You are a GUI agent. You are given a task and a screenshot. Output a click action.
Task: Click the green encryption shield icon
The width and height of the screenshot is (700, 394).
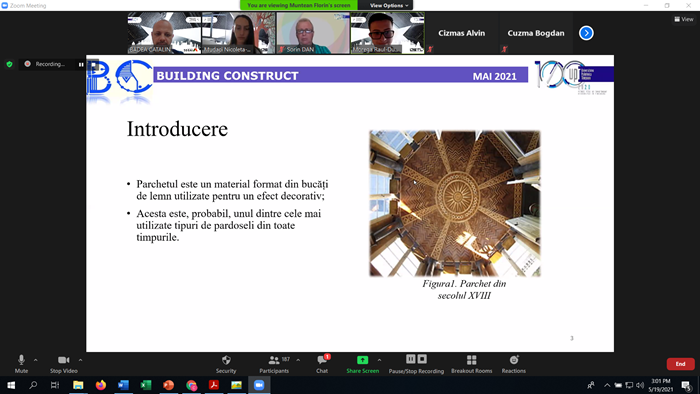pyautogui.click(x=9, y=64)
